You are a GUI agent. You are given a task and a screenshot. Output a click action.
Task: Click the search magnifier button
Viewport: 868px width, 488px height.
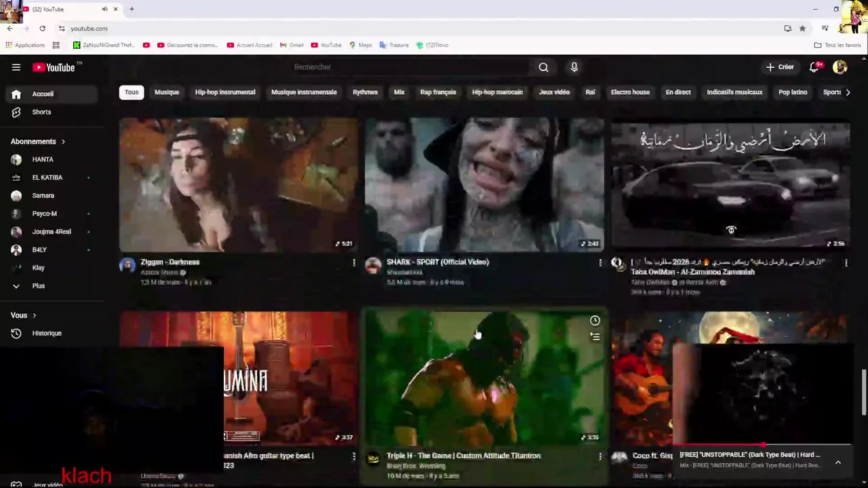(543, 67)
